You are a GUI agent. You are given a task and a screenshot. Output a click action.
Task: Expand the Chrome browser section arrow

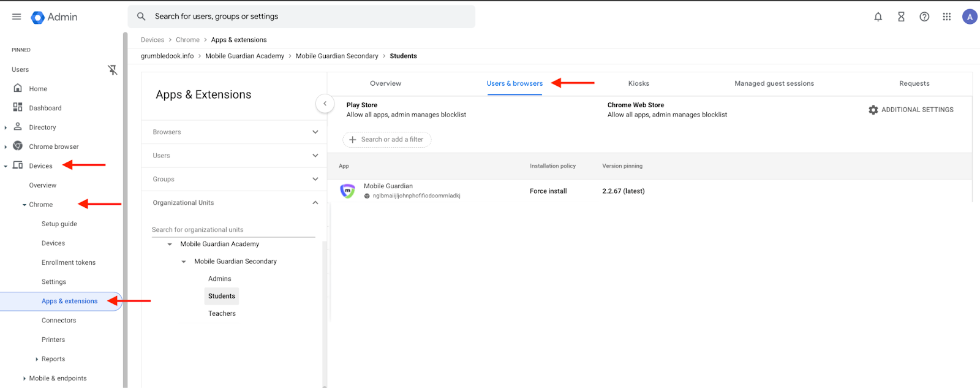tap(6, 146)
